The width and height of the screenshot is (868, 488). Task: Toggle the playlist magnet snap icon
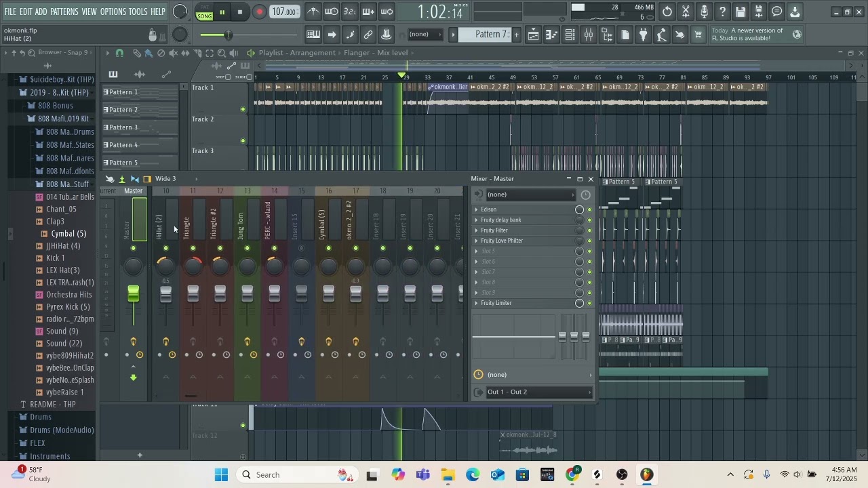pyautogui.click(x=120, y=53)
